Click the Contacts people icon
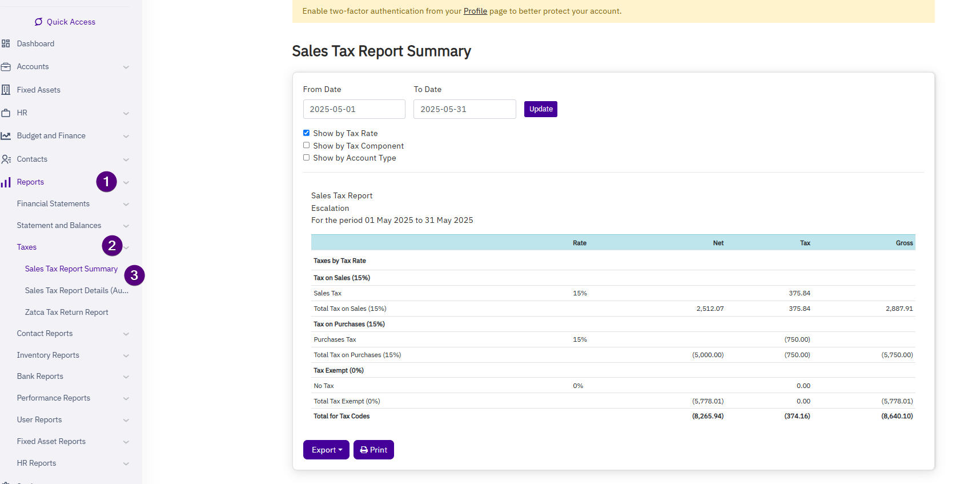Viewport: 980px width, 484px height. pos(6,159)
